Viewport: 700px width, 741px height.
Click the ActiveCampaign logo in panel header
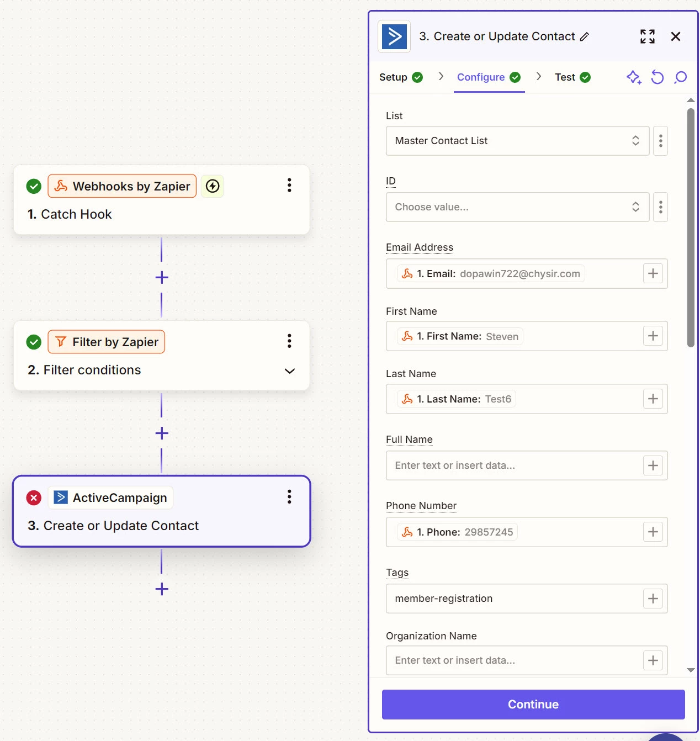tap(394, 36)
